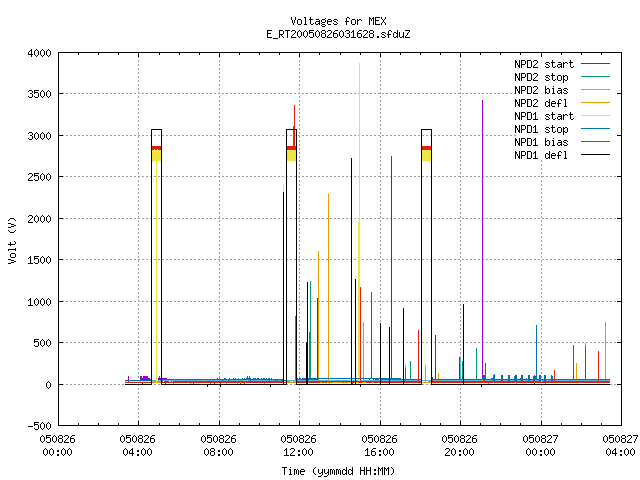
Task: Click the 050826 12:00 x-axis tick label
Action: click(x=298, y=446)
